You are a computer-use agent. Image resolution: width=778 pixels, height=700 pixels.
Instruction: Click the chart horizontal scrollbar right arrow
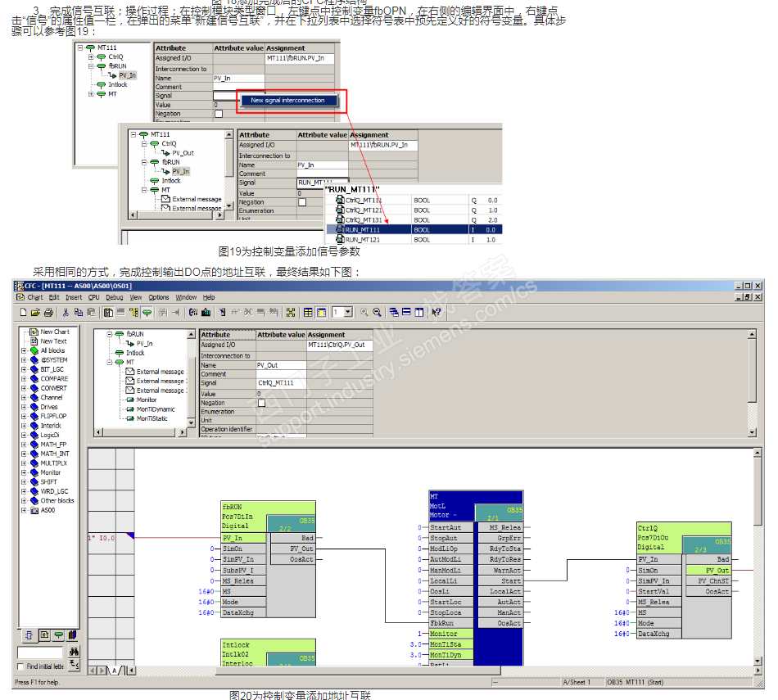tap(758, 671)
